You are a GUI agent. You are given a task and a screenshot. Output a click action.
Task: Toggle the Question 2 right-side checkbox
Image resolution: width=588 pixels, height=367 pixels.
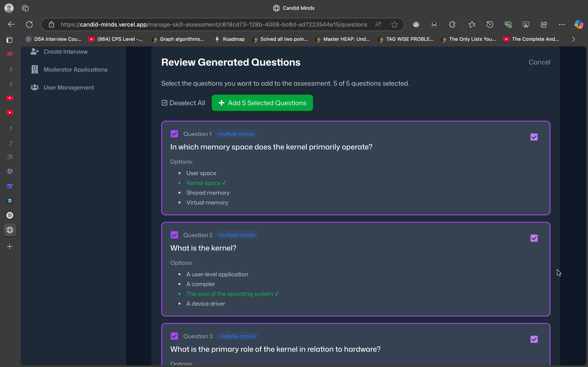click(x=534, y=238)
